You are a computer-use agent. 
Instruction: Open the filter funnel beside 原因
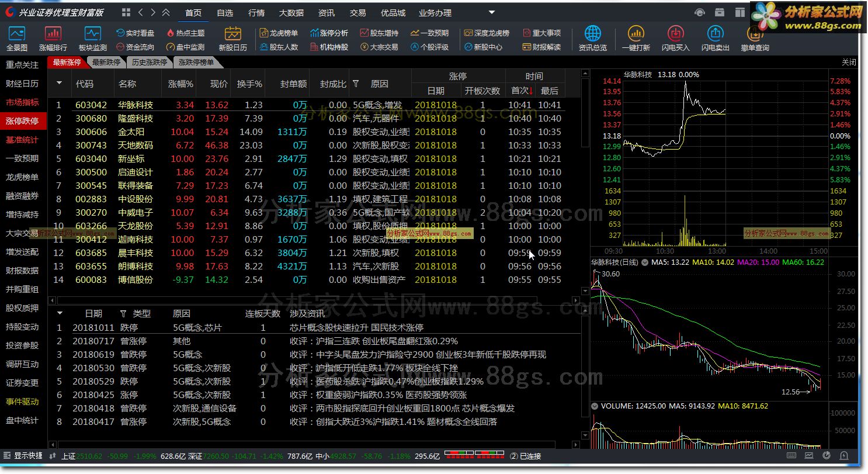356,84
